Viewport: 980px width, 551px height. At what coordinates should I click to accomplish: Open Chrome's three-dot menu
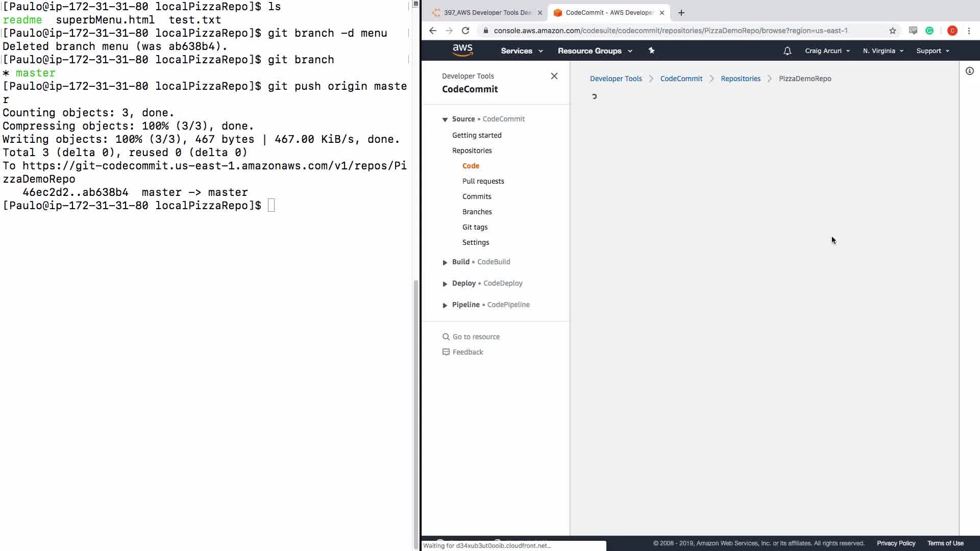(969, 31)
